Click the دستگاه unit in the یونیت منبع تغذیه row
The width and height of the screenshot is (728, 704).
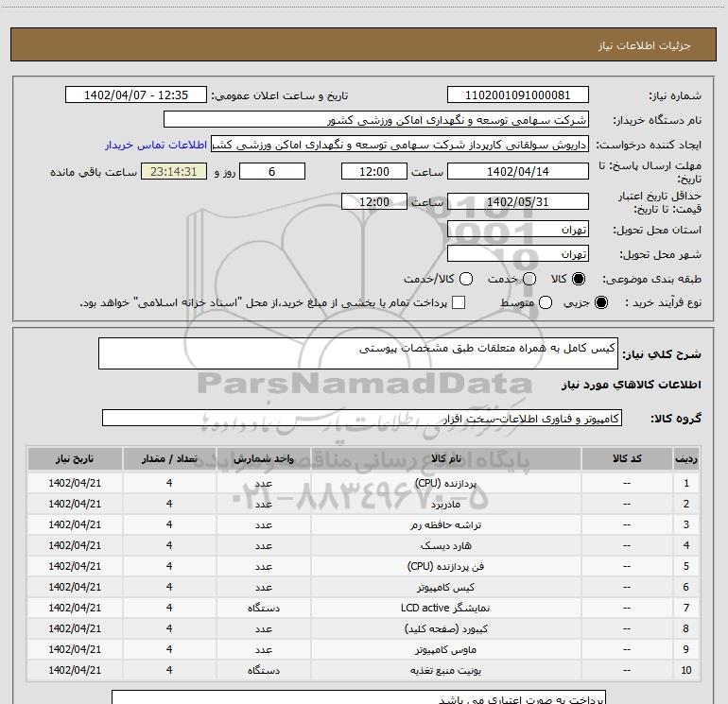263,670
